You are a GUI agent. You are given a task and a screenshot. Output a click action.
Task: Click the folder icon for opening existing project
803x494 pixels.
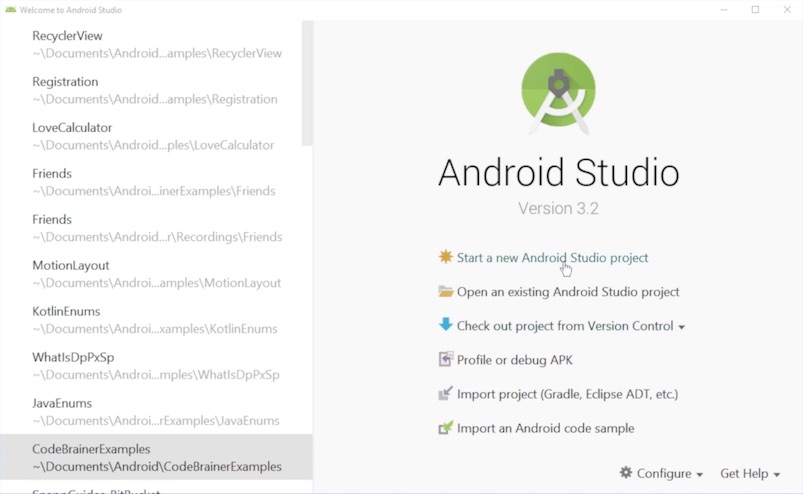click(x=446, y=291)
